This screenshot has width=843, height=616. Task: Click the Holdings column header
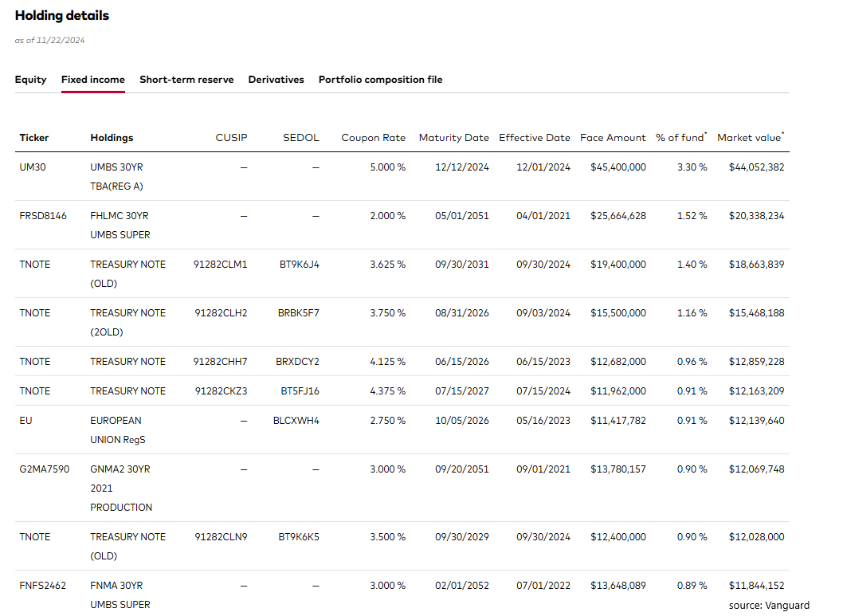coord(112,137)
